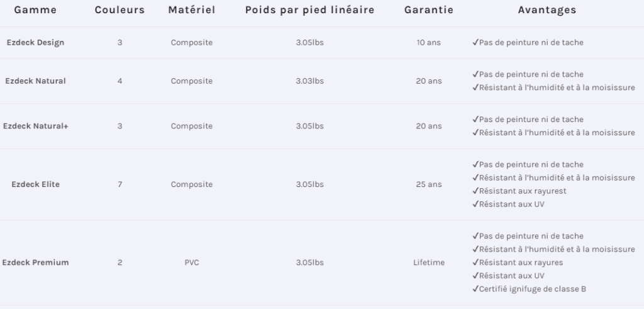This screenshot has width=644, height=309.
Task: Open the Ezdeck Design row name
Action: 35,43
